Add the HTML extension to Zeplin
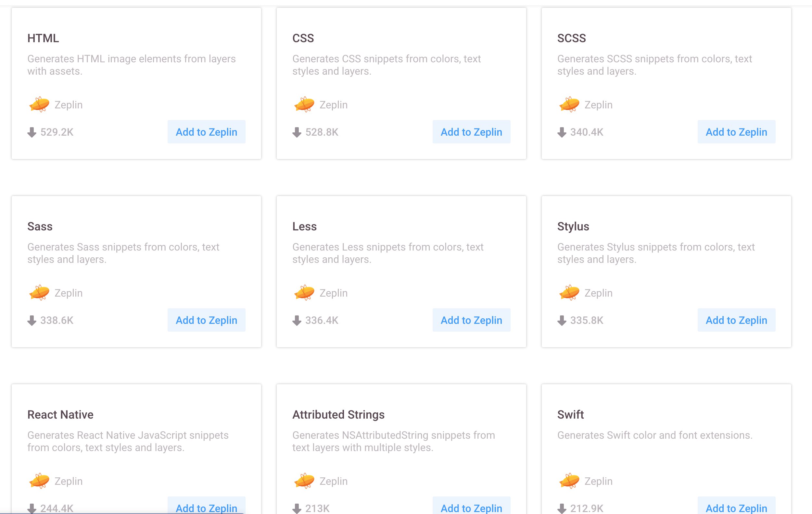The height and width of the screenshot is (514, 812). [x=206, y=132]
